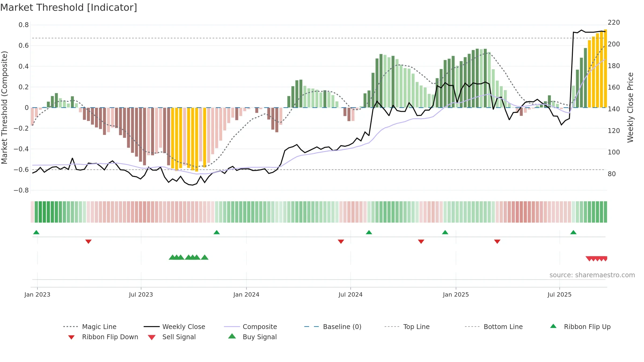
Task: Click the Market Threshold [Indicator] chart title
Action: (x=69, y=8)
